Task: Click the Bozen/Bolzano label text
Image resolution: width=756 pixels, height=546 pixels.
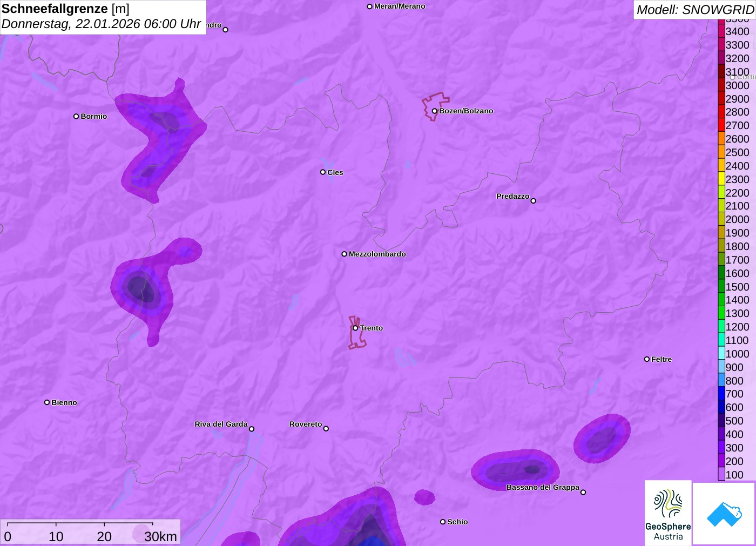Action: [x=466, y=111]
